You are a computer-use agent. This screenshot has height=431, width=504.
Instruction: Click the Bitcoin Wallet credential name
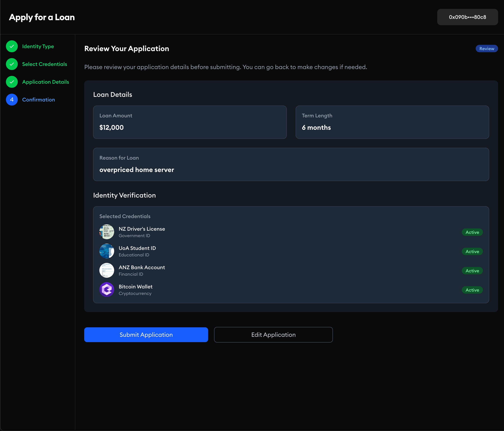coord(135,286)
